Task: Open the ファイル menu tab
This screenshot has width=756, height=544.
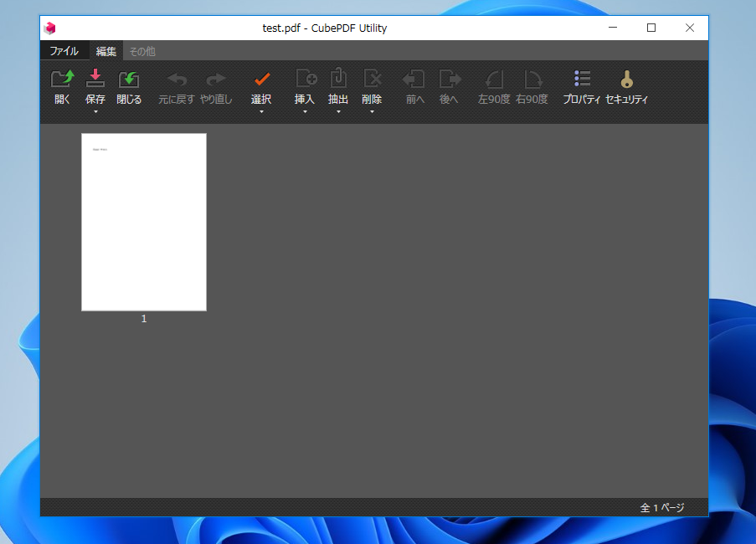Action: 64,51
